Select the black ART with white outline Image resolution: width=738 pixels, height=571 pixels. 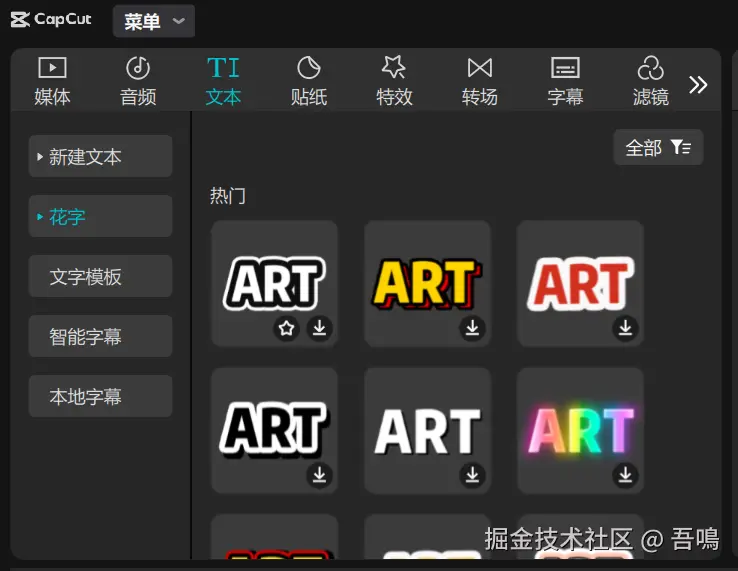274,431
